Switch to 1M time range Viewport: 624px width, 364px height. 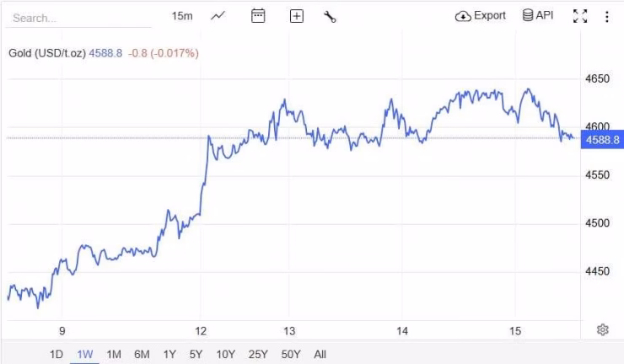coord(114,354)
